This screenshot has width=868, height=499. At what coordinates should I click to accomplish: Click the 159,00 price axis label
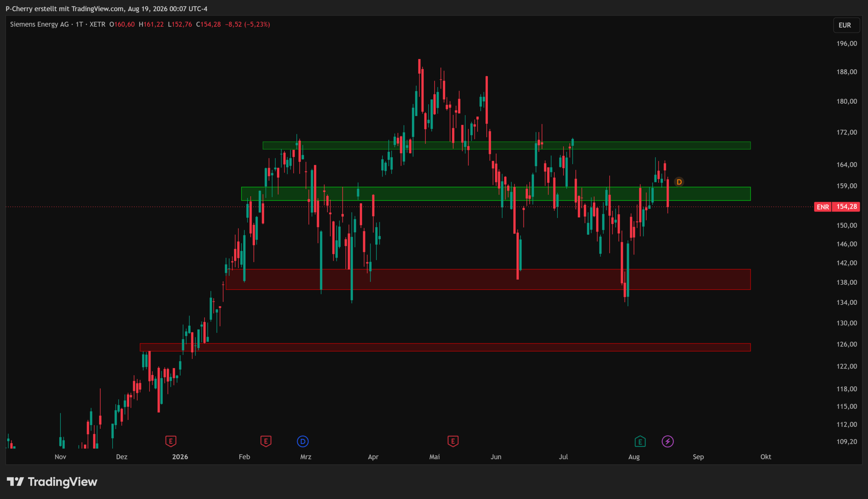click(x=846, y=186)
